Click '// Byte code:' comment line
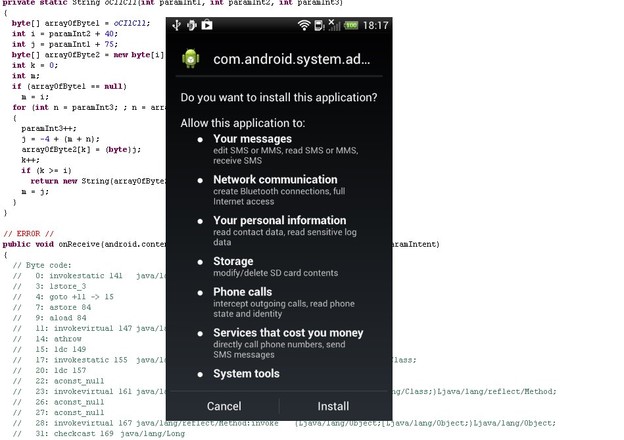Viewport: 624px width, 440px height. (42, 265)
